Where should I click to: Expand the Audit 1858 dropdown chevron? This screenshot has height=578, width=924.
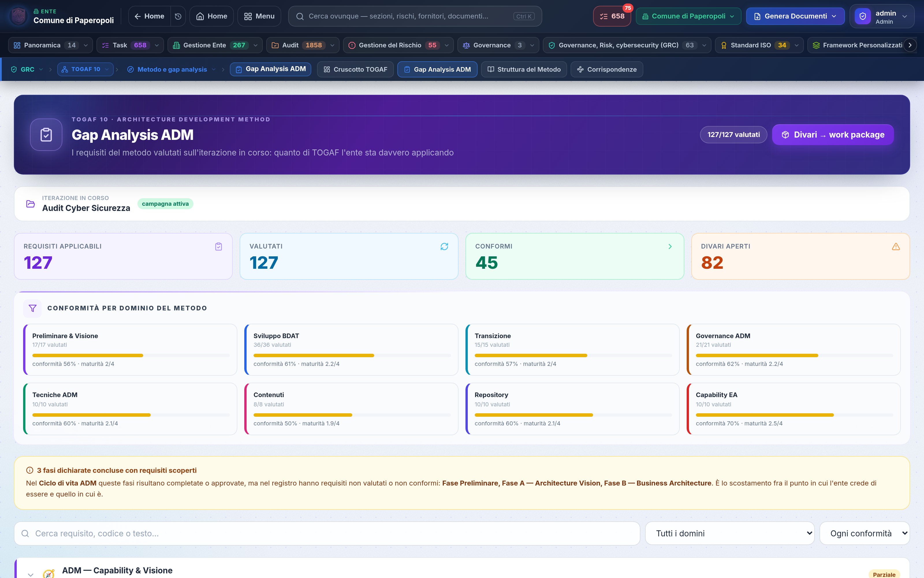332,45
